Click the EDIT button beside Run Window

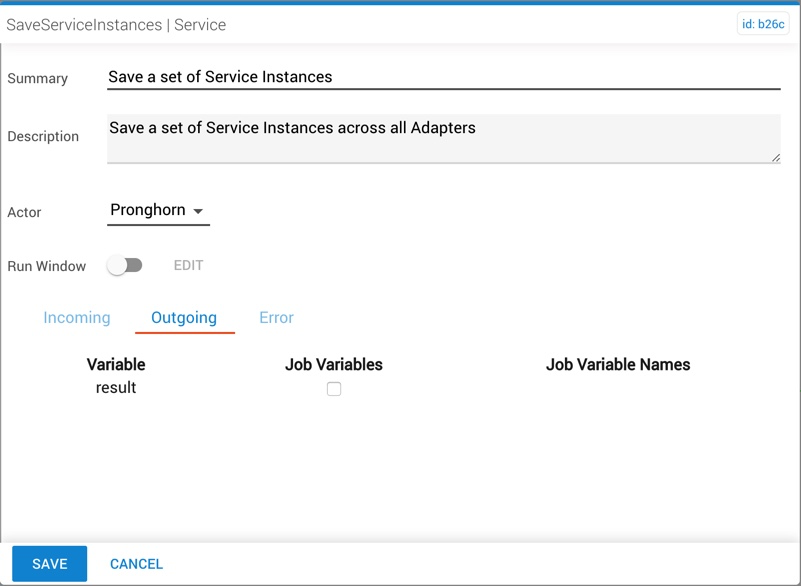189,265
